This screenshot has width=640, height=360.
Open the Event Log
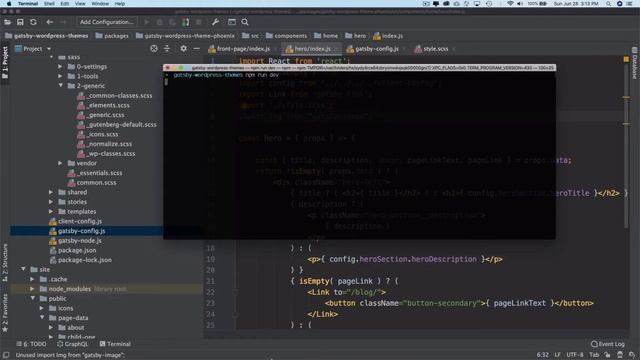coord(608,344)
